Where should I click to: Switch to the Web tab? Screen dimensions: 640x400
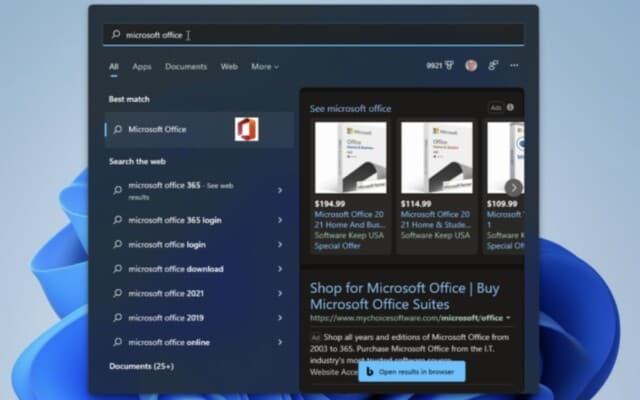(x=229, y=67)
